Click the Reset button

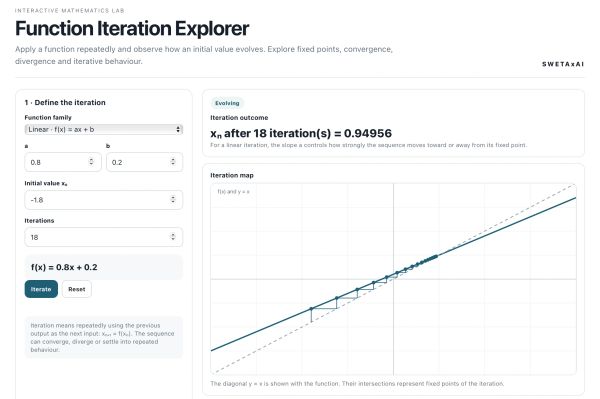tap(77, 289)
